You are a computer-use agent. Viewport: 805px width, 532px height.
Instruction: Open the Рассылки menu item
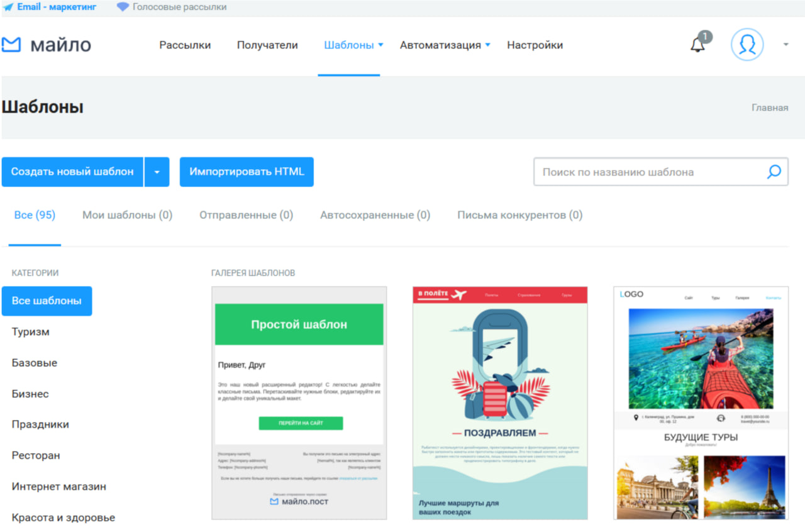(185, 45)
